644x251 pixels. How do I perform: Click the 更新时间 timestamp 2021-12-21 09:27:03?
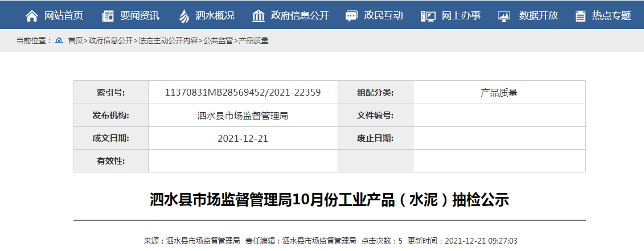(462, 241)
